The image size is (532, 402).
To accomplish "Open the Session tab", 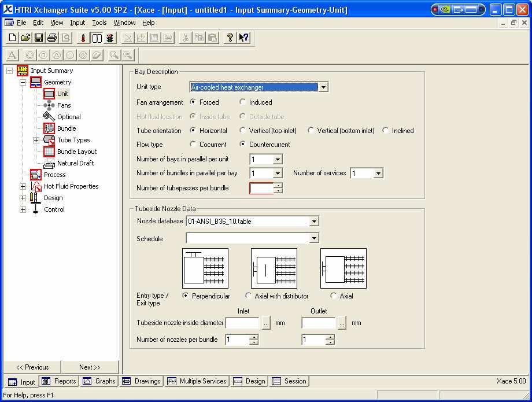I will [x=289, y=381].
